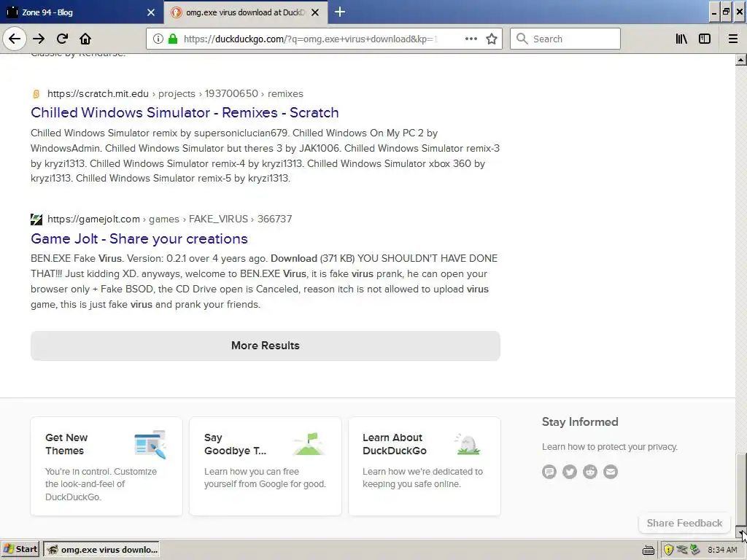Focus the browser Search box

(x=565, y=39)
